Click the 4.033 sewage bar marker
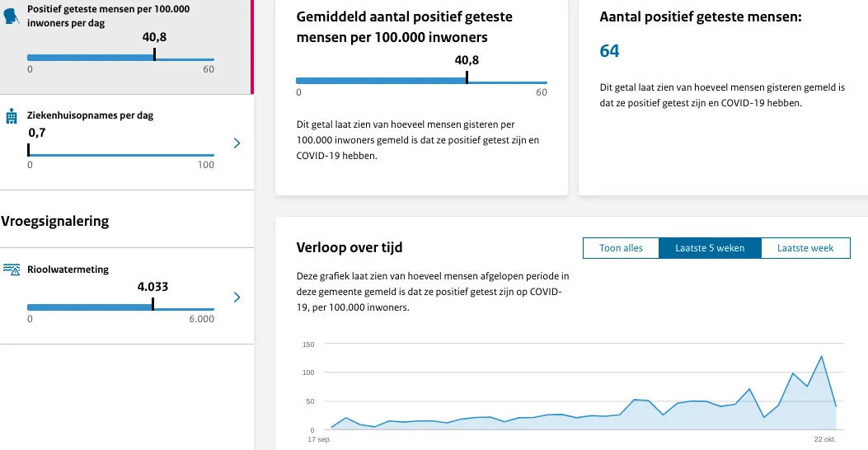Screen dimensions: 868x450 click(152, 304)
